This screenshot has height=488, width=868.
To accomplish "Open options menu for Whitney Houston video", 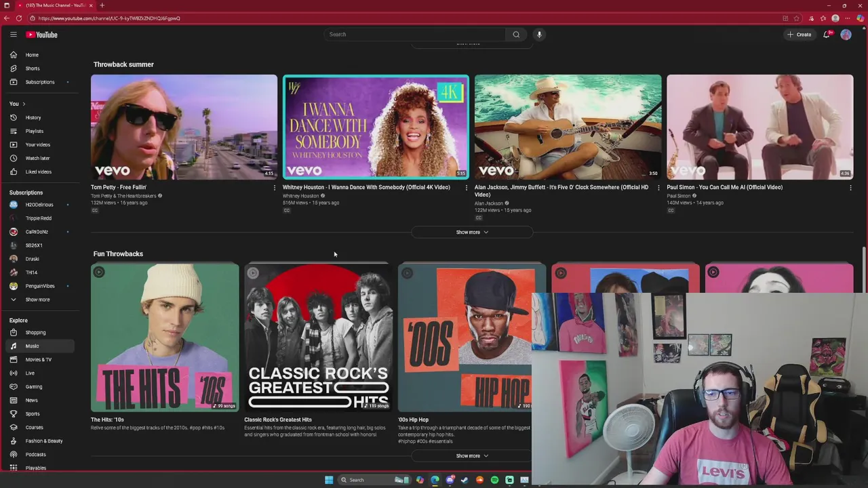I will point(466,188).
